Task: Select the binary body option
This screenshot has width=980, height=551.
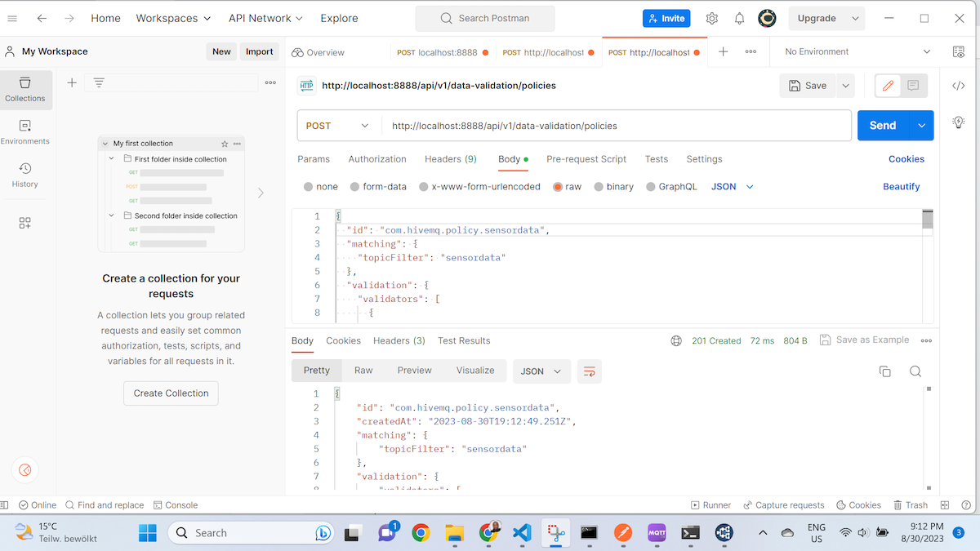Action: [x=613, y=187]
